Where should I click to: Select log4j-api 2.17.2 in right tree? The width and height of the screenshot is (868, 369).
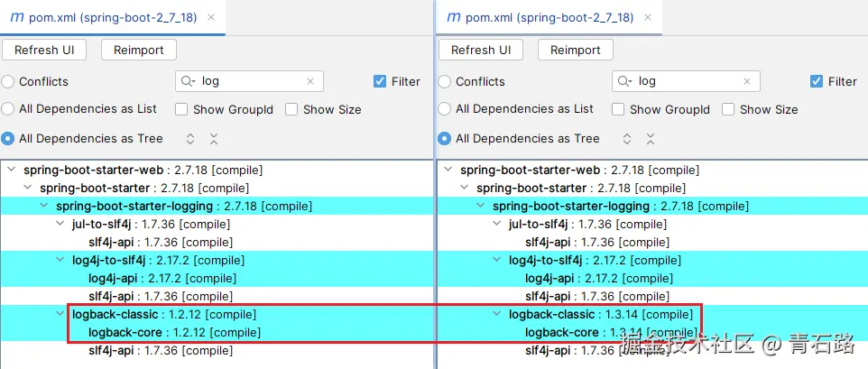click(599, 278)
